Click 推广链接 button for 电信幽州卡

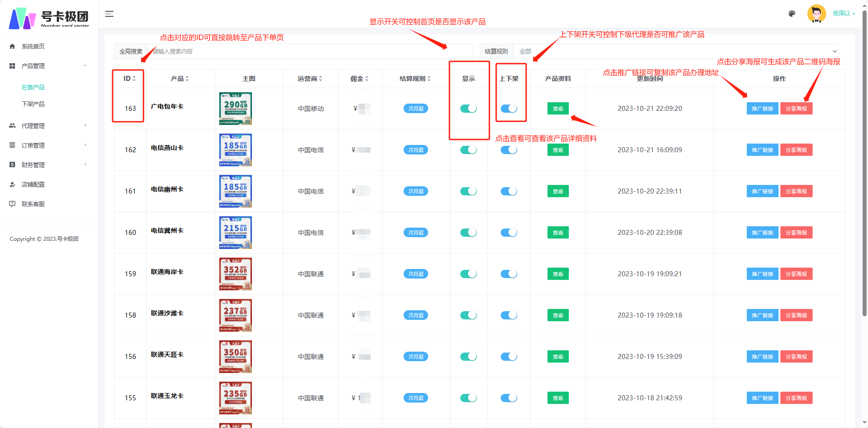(x=762, y=191)
